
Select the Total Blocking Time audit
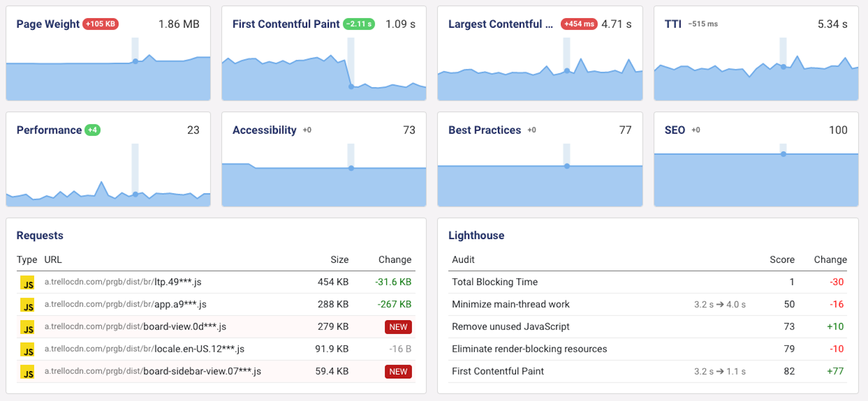click(x=494, y=282)
